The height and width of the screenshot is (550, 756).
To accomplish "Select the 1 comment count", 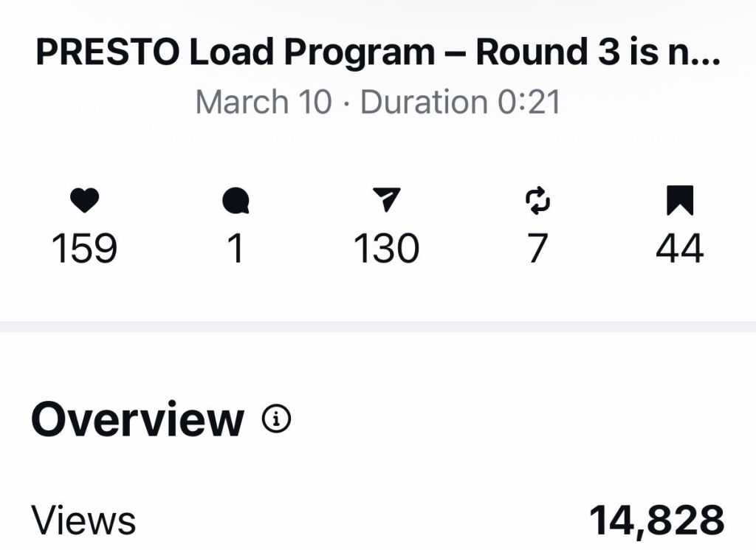I will click(236, 249).
